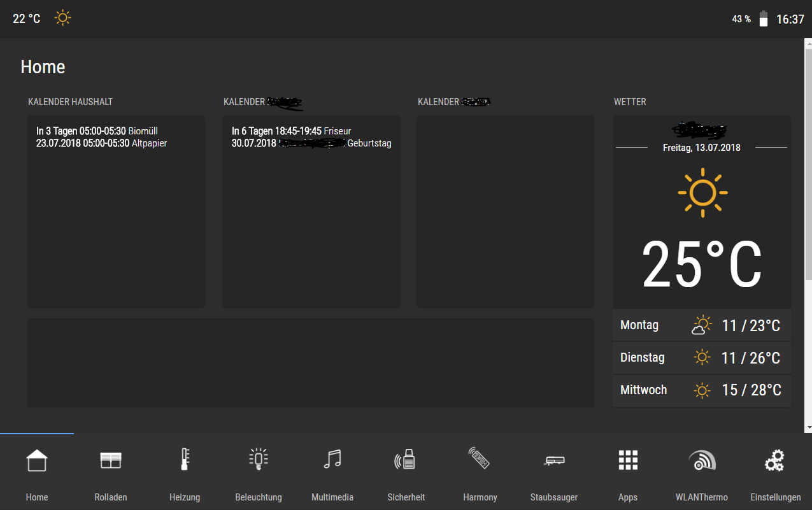
Task: Open the Home house icon
Action: [37, 460]
